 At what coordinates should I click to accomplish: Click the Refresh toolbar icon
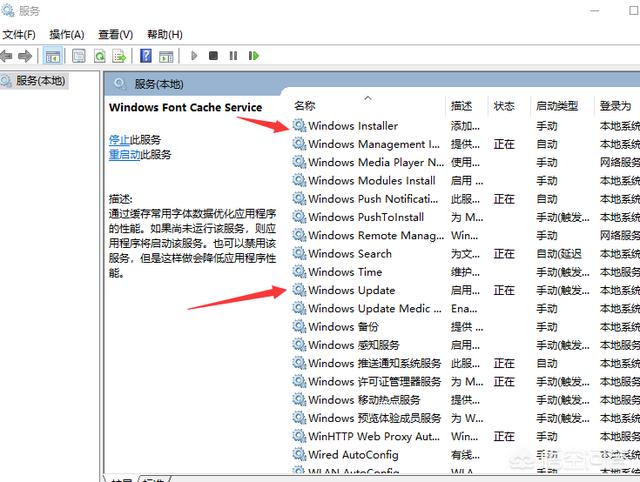99,56
